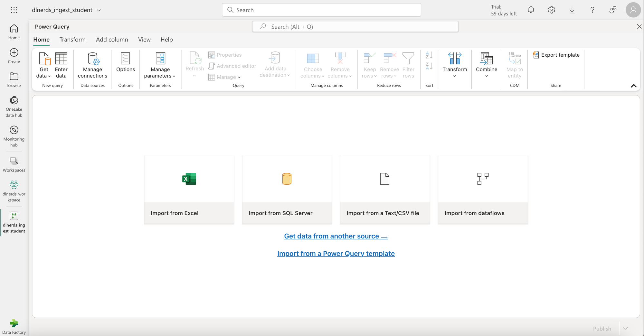Click the feedback icon in header
This screenshot has width=644, height=336.
coord(613,10)
